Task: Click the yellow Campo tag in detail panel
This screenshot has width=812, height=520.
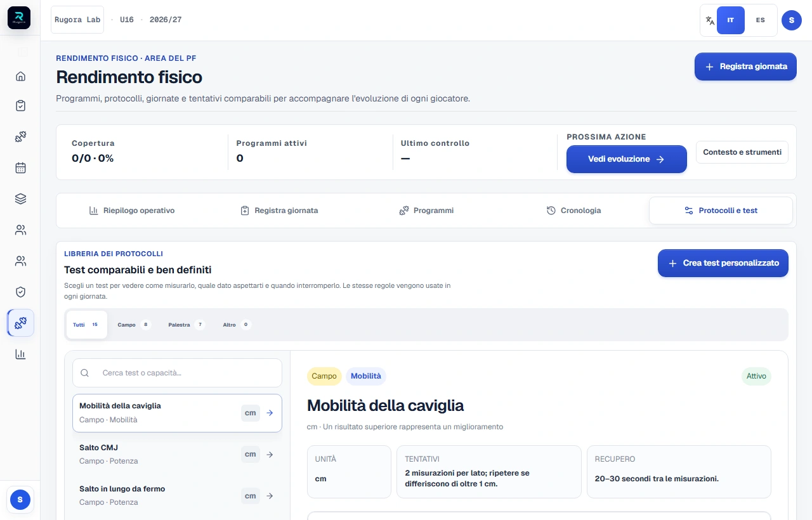Action: 324,376
